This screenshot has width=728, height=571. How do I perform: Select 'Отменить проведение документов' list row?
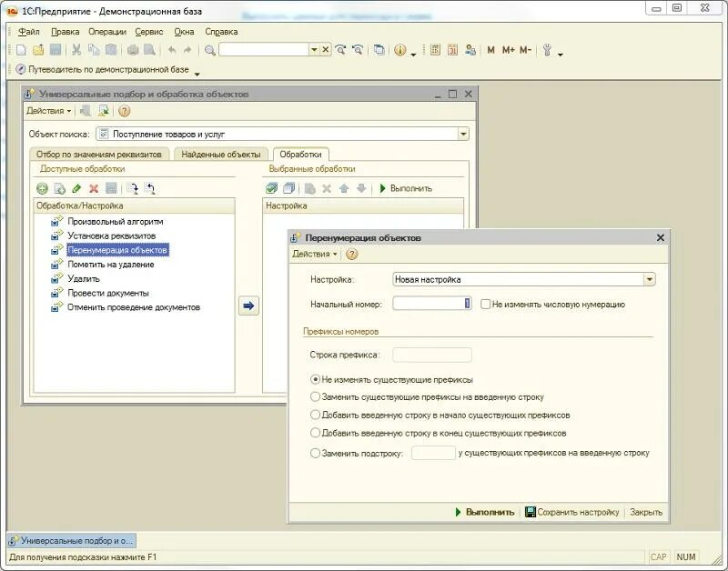pos(133,307)
